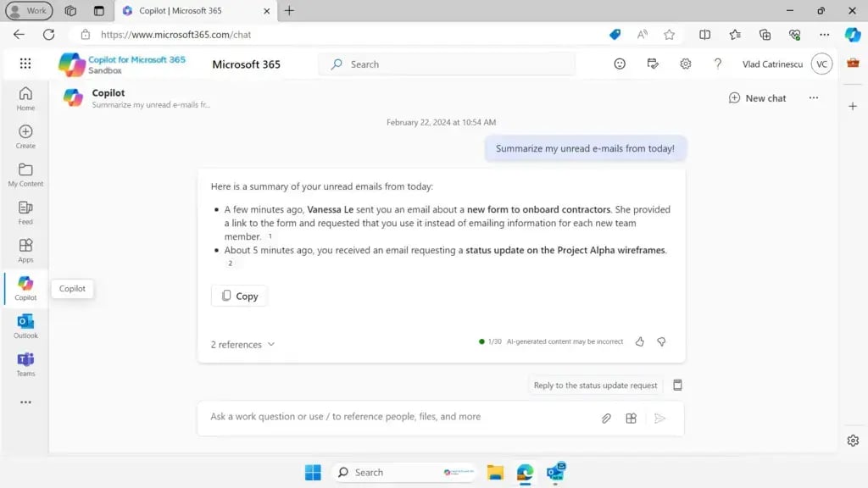Give thumbs down to Copilot response
Image resolution: width=868 pixels, height=488 pixels.
coord(661,341)
